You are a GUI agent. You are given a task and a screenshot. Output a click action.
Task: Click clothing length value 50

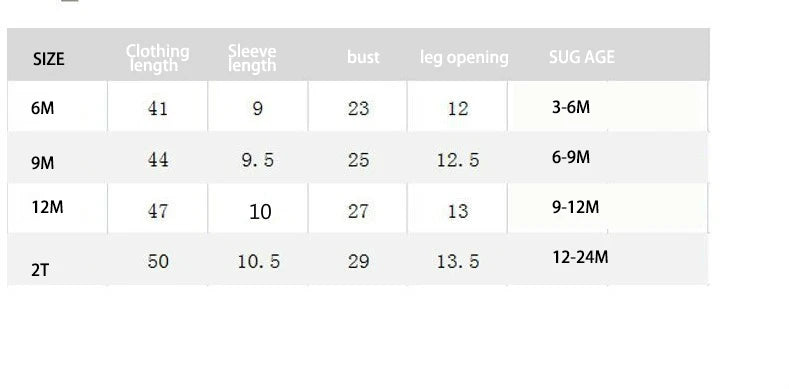coord(157,261)
